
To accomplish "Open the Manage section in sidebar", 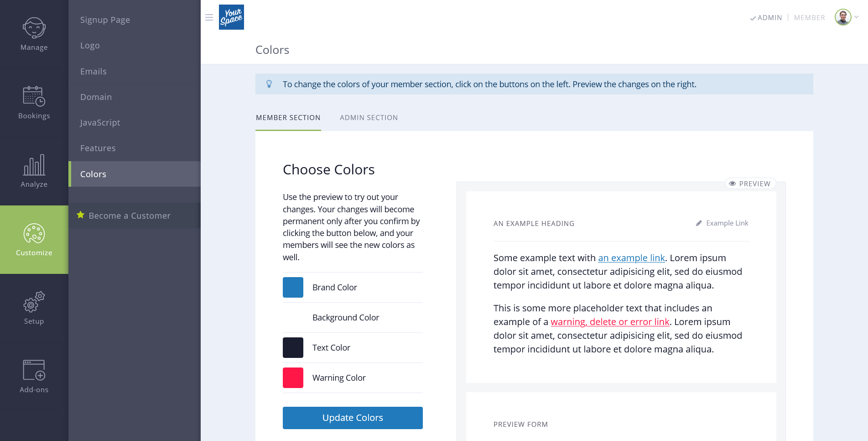I will point(34,34).
